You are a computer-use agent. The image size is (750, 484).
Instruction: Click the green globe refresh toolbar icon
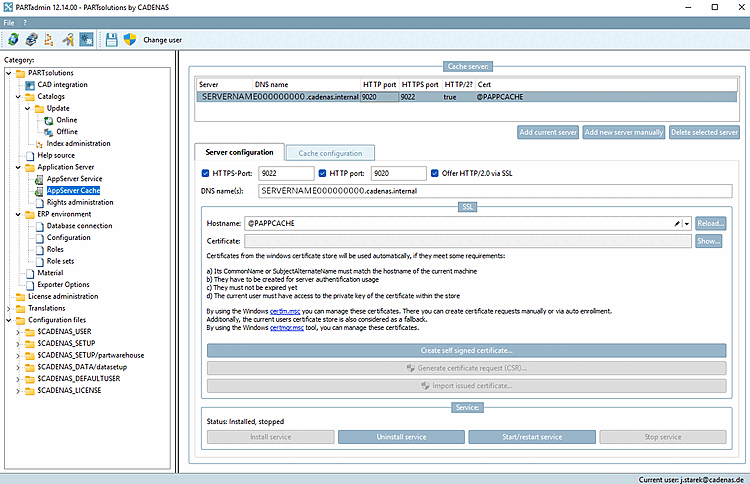(13, 40)
